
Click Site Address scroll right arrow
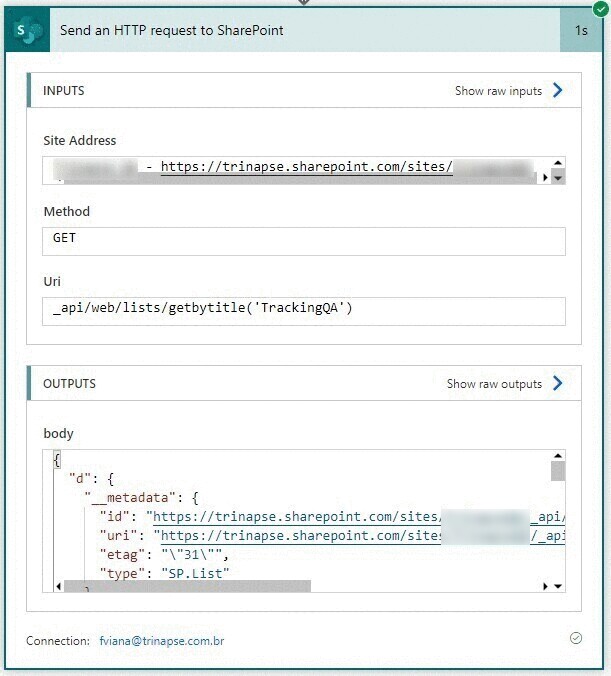coord(545,177)
